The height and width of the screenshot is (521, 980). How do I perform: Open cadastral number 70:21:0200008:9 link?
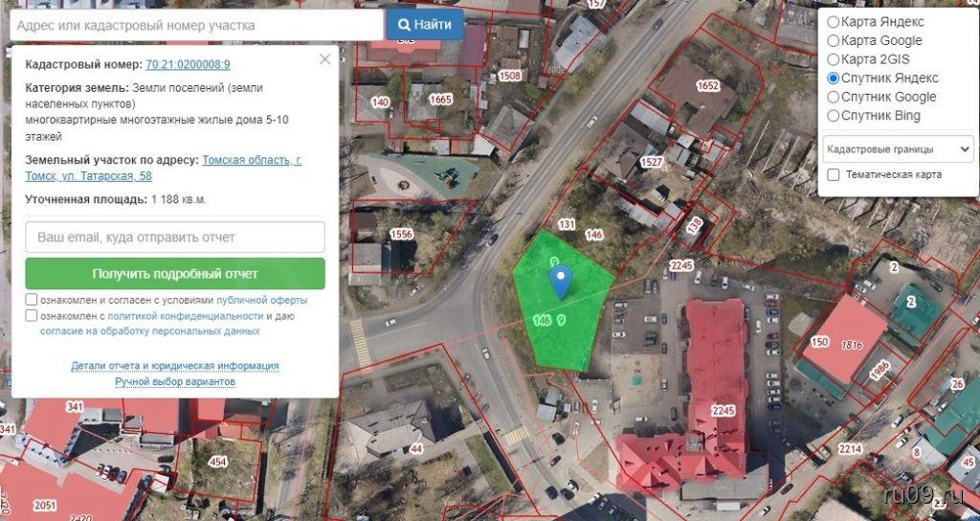coord(189,64)
